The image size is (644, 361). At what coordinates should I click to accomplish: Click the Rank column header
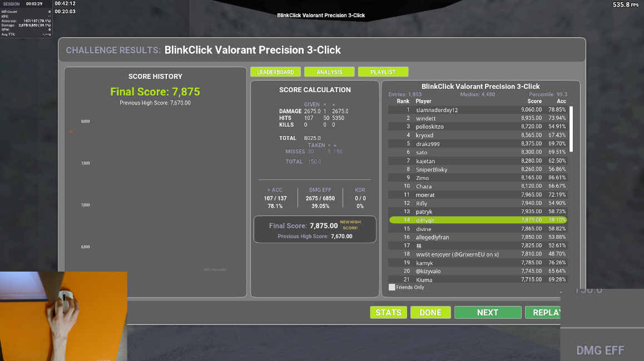(403, 101)
